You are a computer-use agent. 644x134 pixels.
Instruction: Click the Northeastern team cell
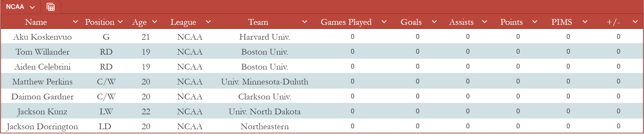[x=264, y=126]
